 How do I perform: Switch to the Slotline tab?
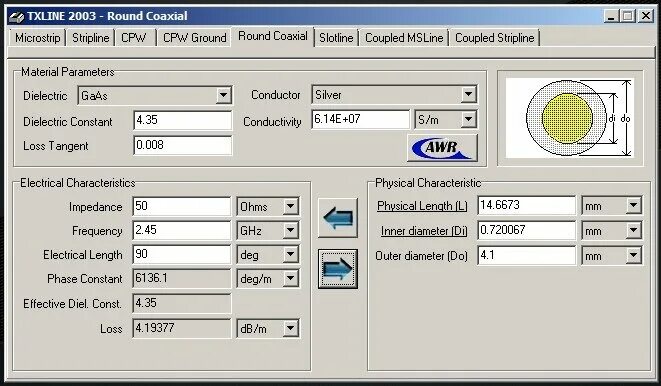[336, 38]
